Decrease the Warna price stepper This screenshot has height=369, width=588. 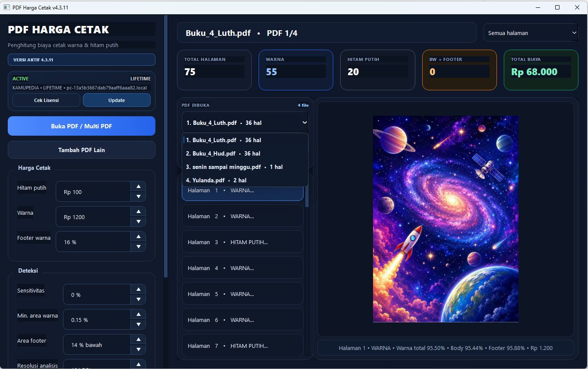pos(138,222)
